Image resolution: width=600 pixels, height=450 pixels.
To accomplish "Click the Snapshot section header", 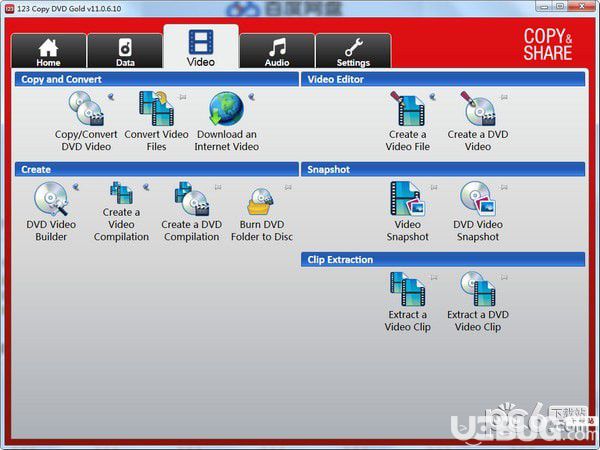I will 443,169.
